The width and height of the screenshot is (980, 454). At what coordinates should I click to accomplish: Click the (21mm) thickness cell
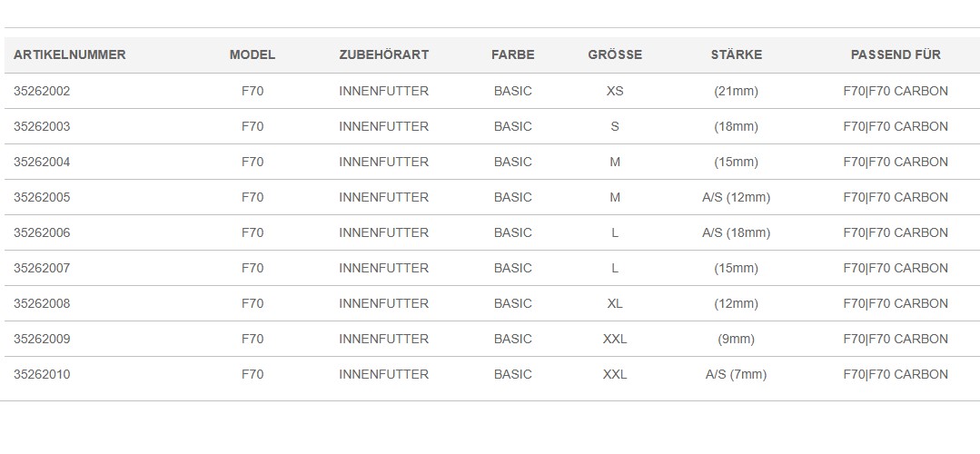point(737,91)
